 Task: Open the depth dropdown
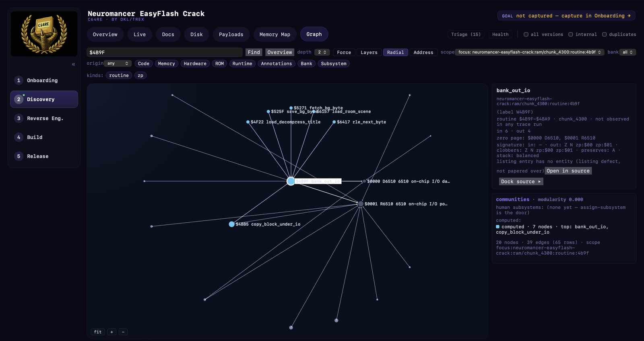322,52
